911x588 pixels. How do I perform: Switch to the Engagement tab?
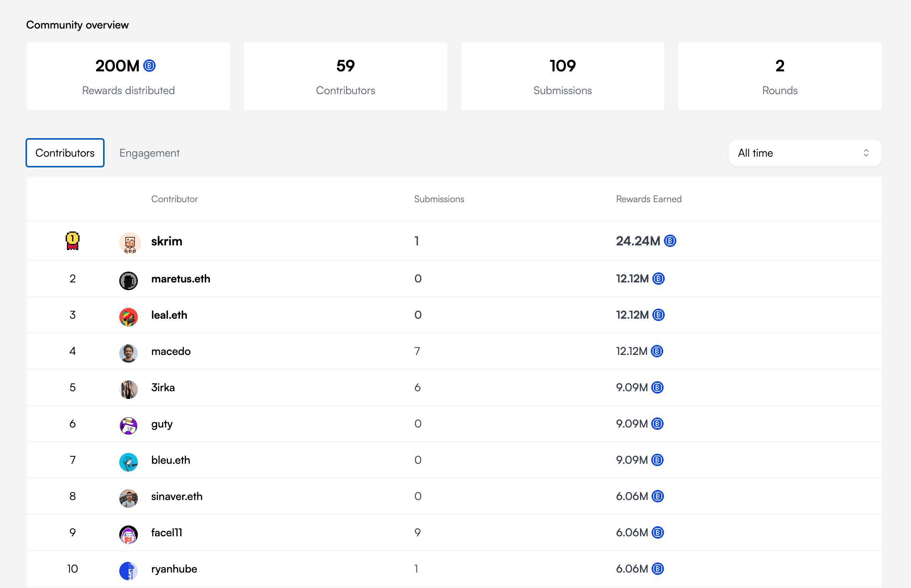(149, 153)
